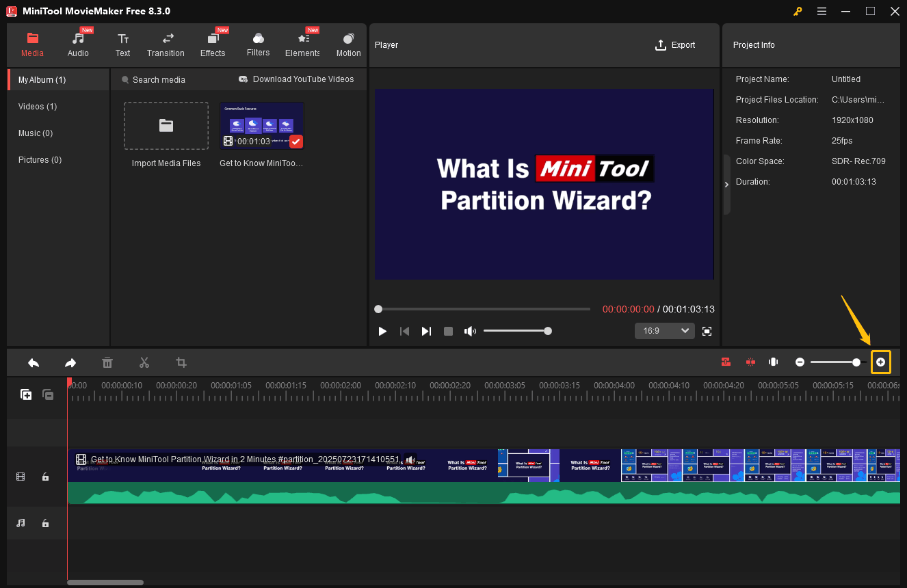The width and height of the screenshot is (907, 588).
Task: Collapse the Project Info panel arrow
Action: 726,185
